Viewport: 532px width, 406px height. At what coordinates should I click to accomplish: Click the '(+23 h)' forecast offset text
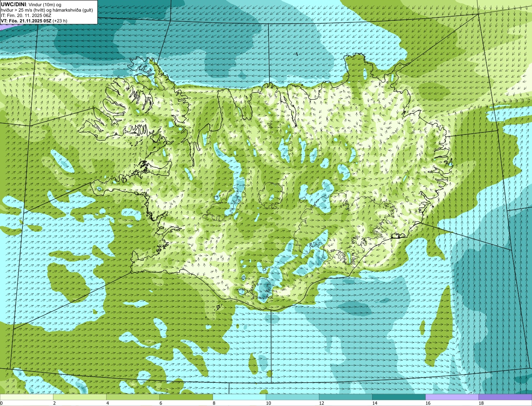[x=60, y=20]
